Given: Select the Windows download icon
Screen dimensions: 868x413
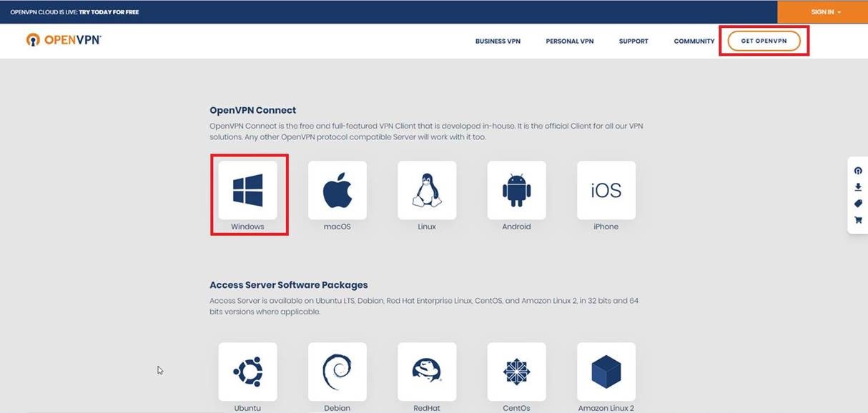Looking at the screenshot, I should pyautogui.click(x=248, y=190).
